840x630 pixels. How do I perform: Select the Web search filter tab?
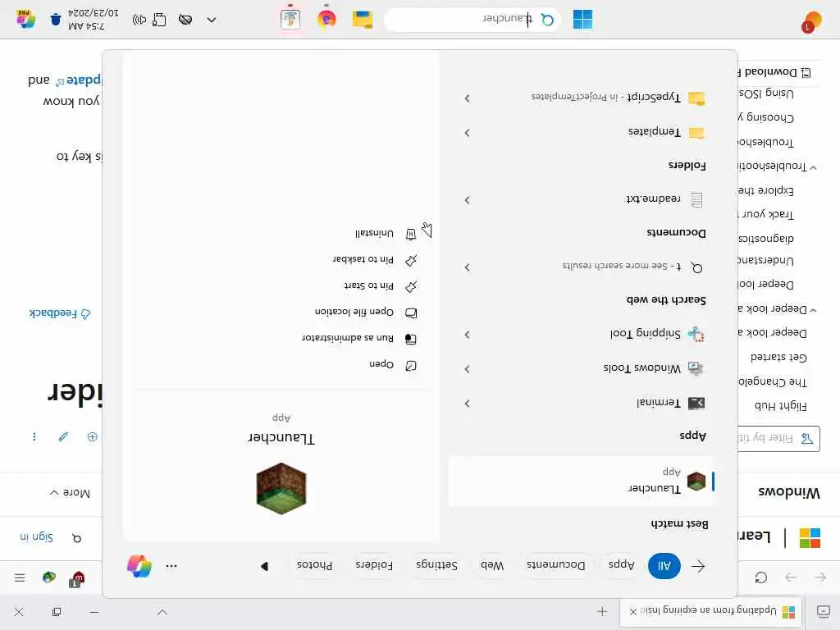tap(492, 565)
